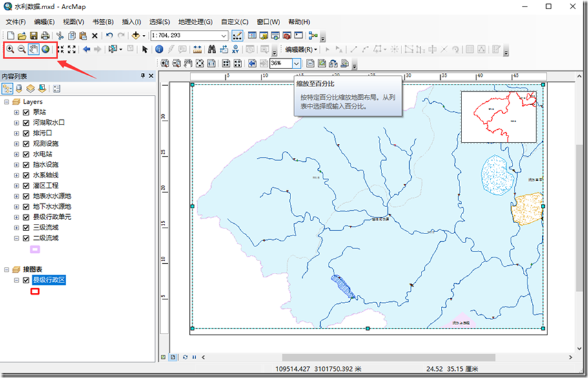Open the 编辑器(R) dropdown menu
The width and height of the screenshot is (588, 378).
[301, 50]
